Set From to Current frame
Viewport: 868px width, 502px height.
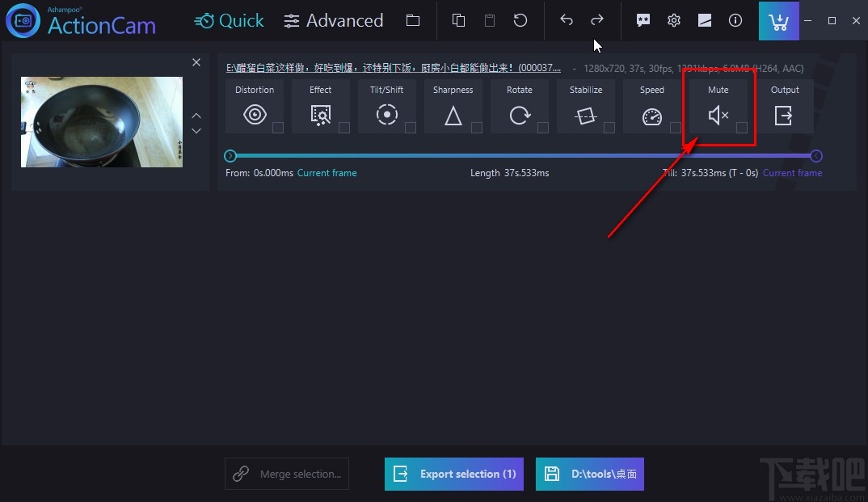[327, 173]
